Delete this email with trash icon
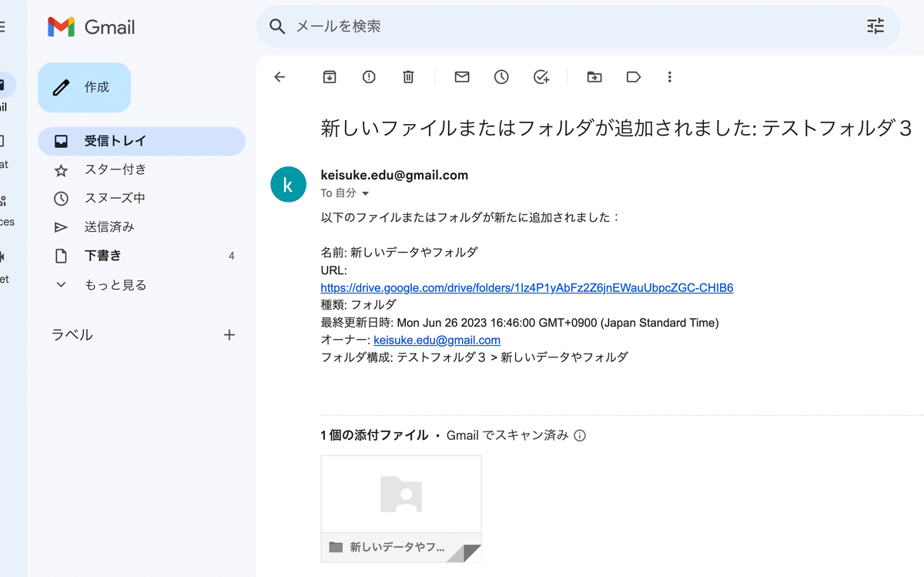924x577 pixels. [x=408, y=77]
